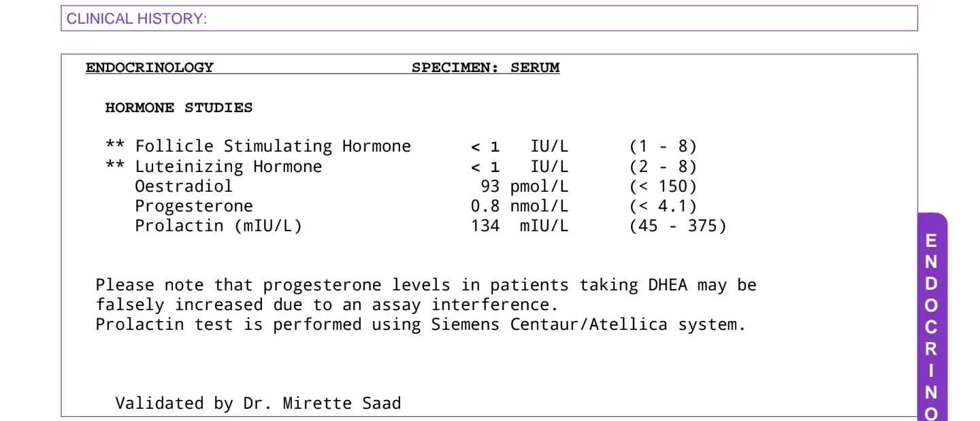Click the CLINICAL HISTORY field box

pyautogui.click(x=489, y=18)
